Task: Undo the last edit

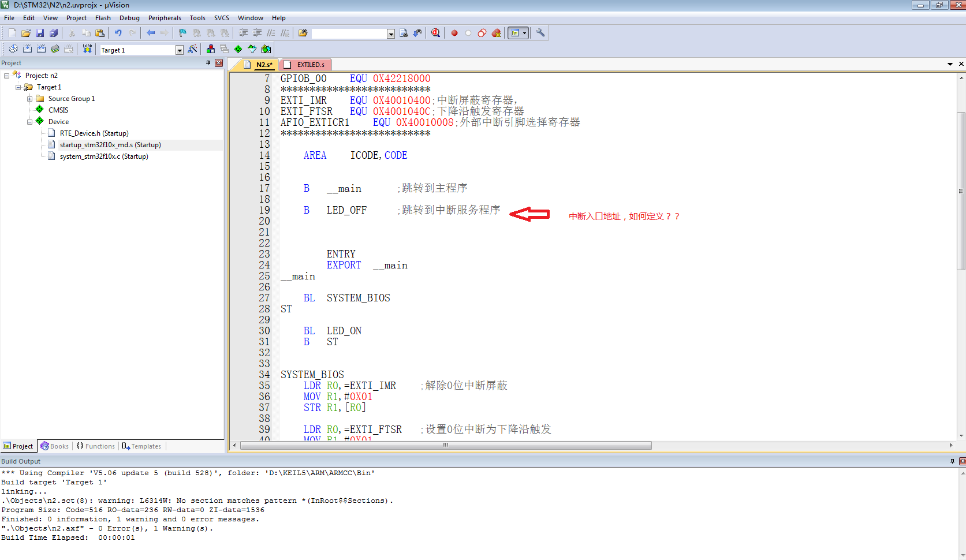Action: [x=118, y=33]
